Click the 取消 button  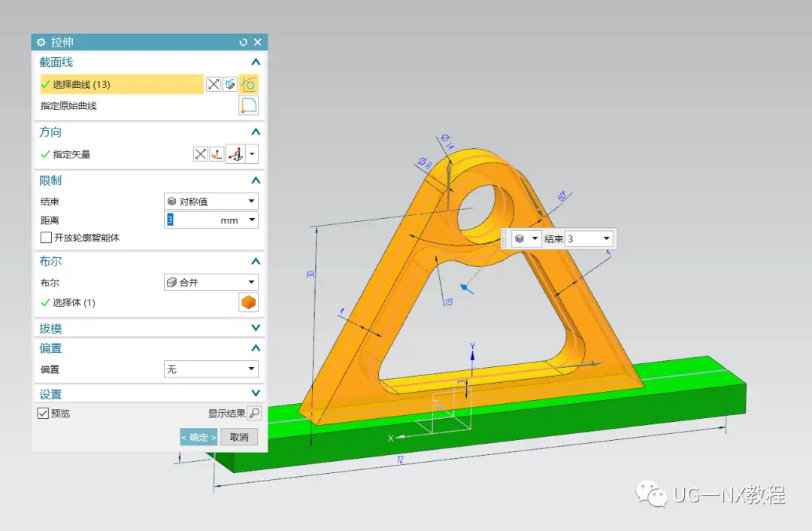pyautogui.click(x=239, y=437)
